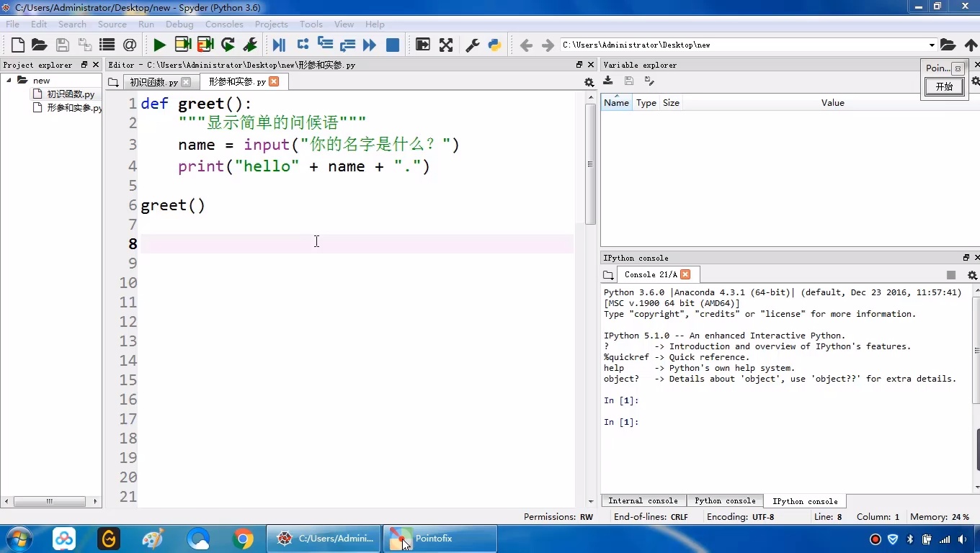Screen dimensions: 980x553
Task: Open the Run menu
Action: pos(146,24)
